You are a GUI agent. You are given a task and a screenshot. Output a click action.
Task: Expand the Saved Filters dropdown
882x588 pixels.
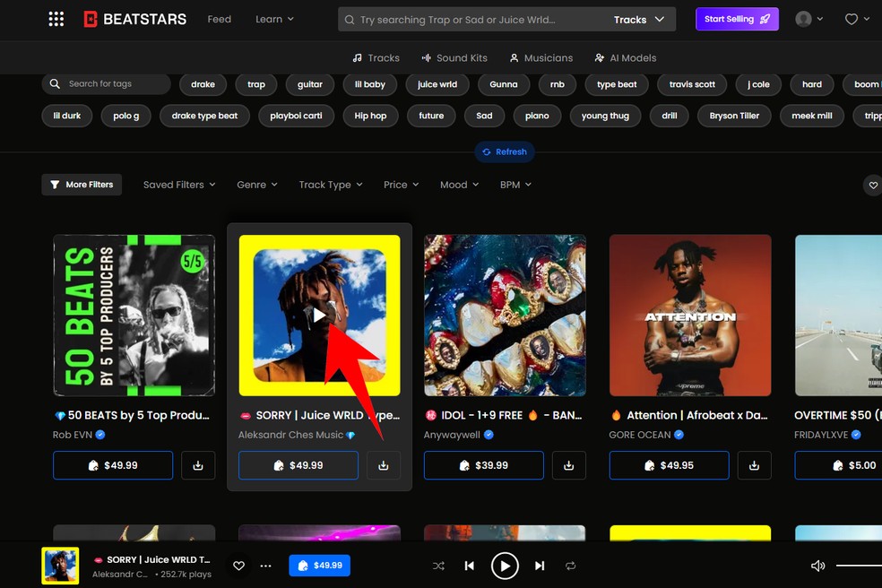pyautogui.click(x=179, y=185)
